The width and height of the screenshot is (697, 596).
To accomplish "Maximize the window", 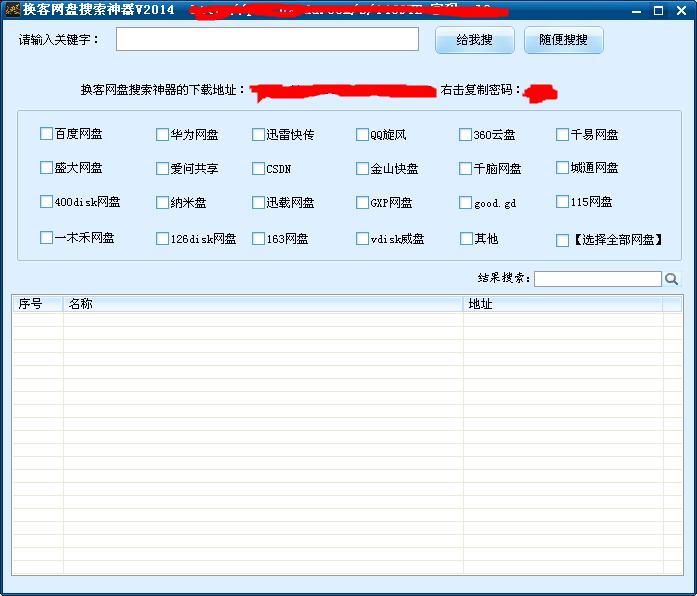I will [659, 10].
